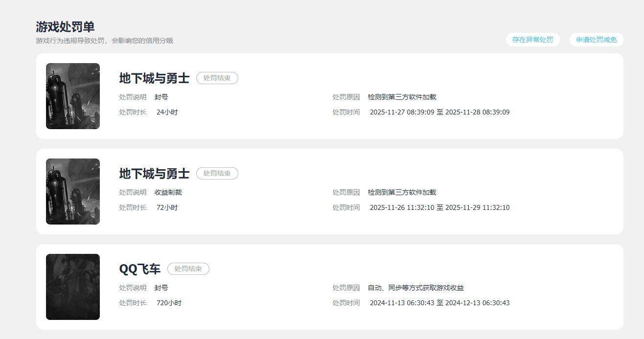The width and height of the screenshot is (644, 339).
Task: Click the QQ飞车 game cover thumbnail
Action: [x=73, y=287]
